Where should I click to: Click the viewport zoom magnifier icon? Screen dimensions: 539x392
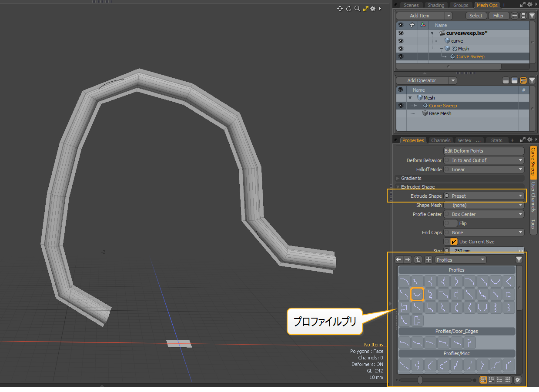[357, 8]
